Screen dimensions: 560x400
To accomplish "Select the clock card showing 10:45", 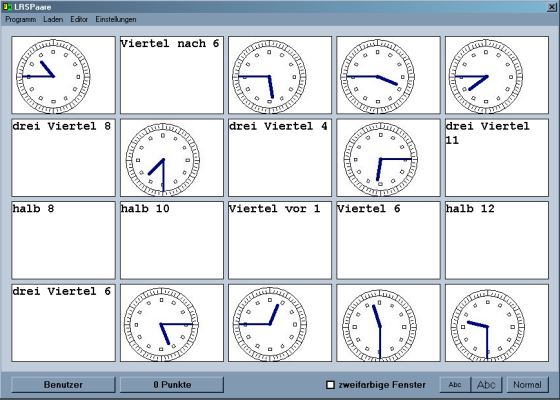I will [63, 75].
